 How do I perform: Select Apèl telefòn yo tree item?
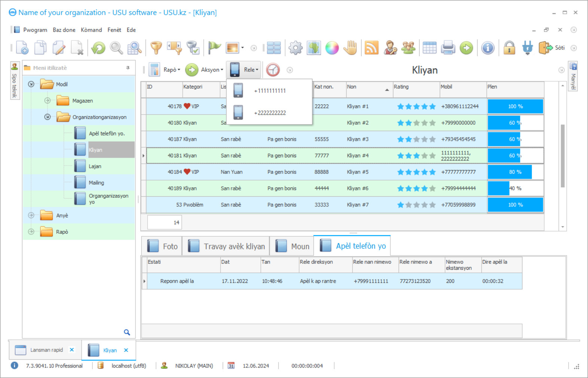pos(107,133)
